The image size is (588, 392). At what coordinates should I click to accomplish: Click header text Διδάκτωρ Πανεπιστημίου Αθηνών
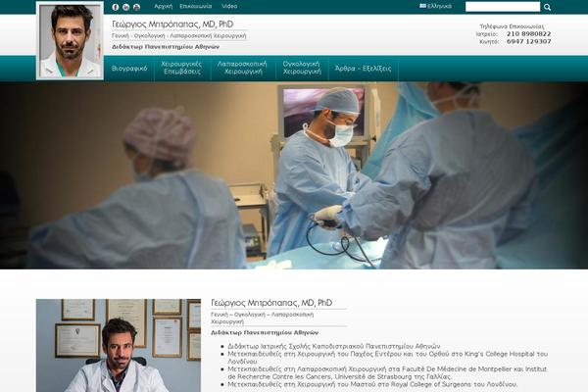[166, 47]
